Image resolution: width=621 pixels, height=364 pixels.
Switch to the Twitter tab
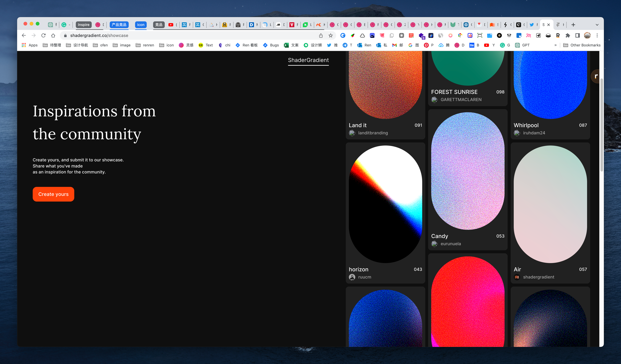pyautogui.click(x=533, y=25)
